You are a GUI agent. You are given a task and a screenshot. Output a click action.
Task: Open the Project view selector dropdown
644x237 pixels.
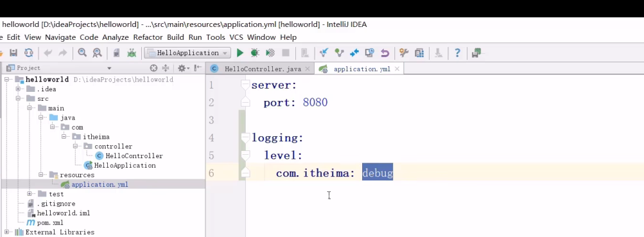pos(109,68)
